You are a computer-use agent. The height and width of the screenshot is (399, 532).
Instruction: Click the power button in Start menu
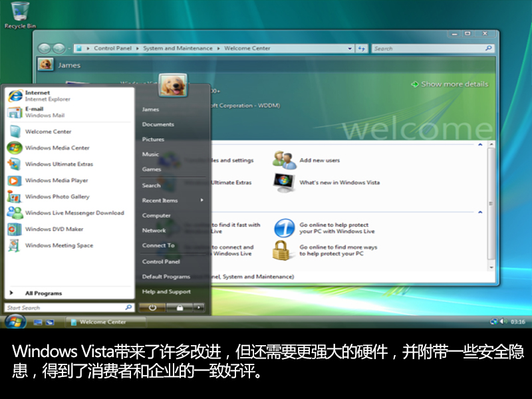pos(152,308)
